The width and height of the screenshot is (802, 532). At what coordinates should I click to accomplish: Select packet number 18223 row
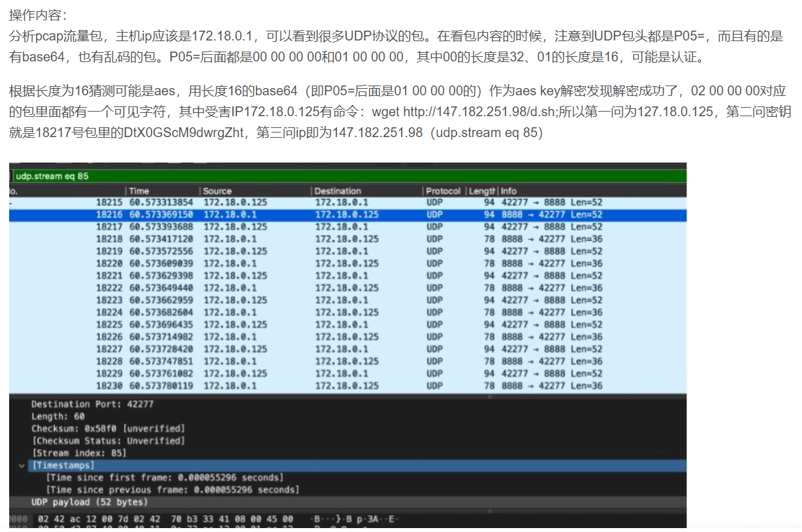pos(347,300)
